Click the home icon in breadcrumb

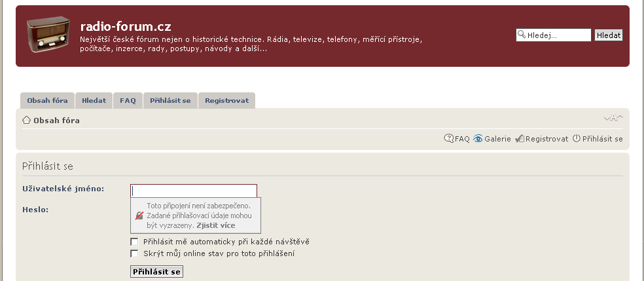tap(27, 120)
